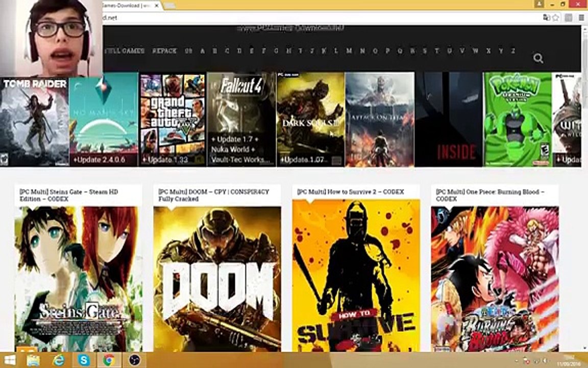Open the How to Survive 2 CODEX link
This screenshot has height=368, width=588.
(350, 192)
